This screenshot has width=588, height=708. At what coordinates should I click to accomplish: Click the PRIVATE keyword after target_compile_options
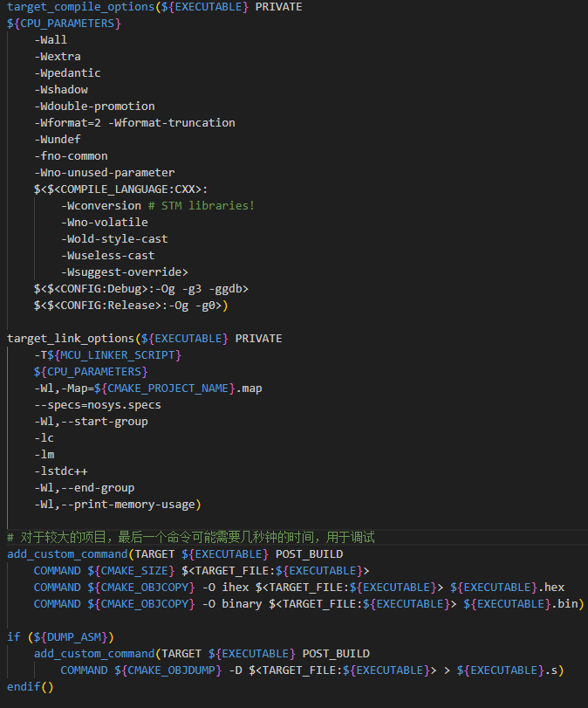[x=278, y=7]
